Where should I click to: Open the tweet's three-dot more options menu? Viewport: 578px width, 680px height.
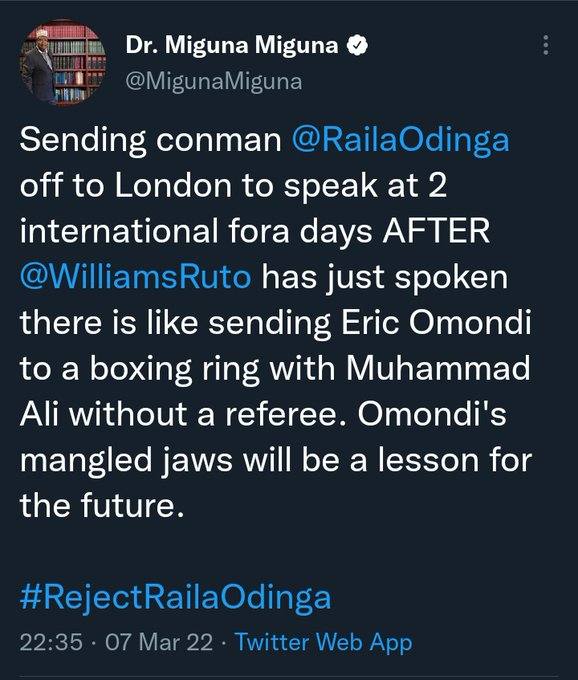[545, 45]
